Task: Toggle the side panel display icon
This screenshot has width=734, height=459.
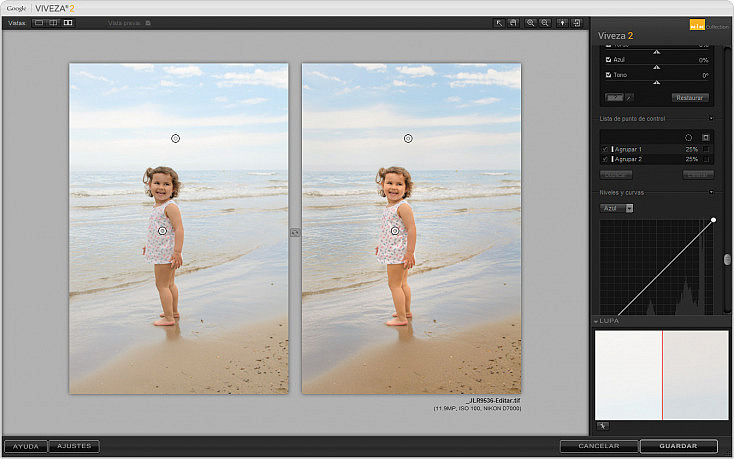Action: [x=577, y=22]
